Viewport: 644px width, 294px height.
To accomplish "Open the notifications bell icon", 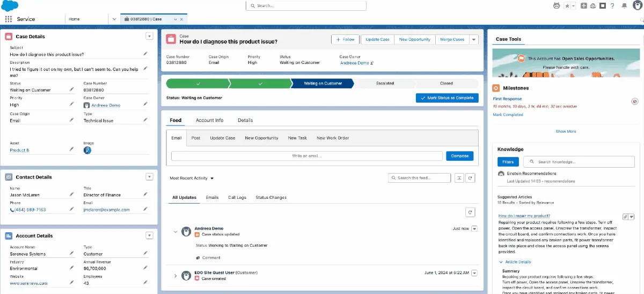I will point(624,6).
